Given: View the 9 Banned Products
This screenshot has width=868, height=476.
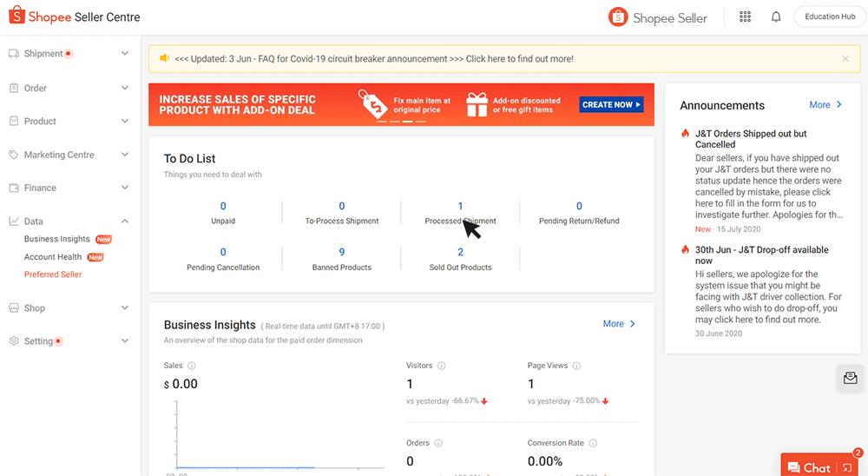Looking at the screenshot, I should point(341,259).
